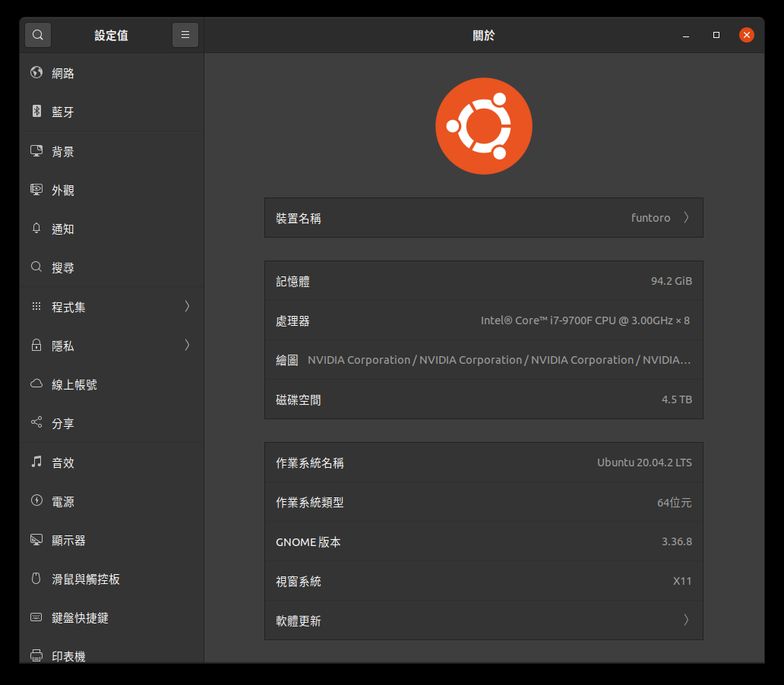Click the mouse icon beside 滑鼠與觸控板
This screenshot has height=685, width=784.
(x=36, y=579)
